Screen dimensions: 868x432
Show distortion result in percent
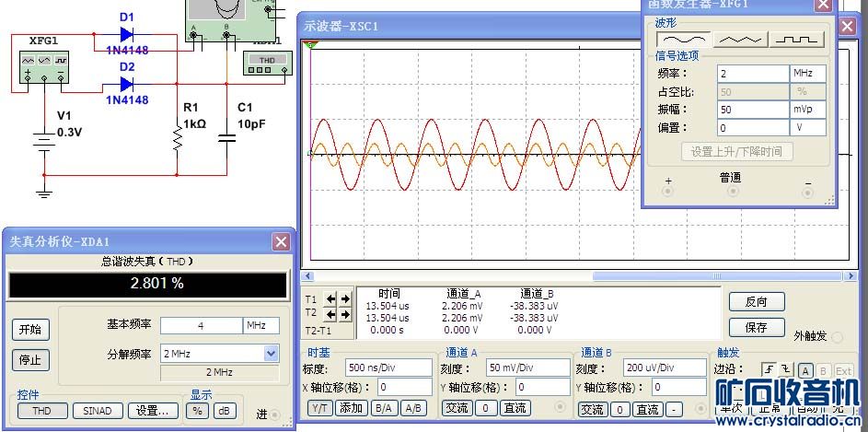198,411
